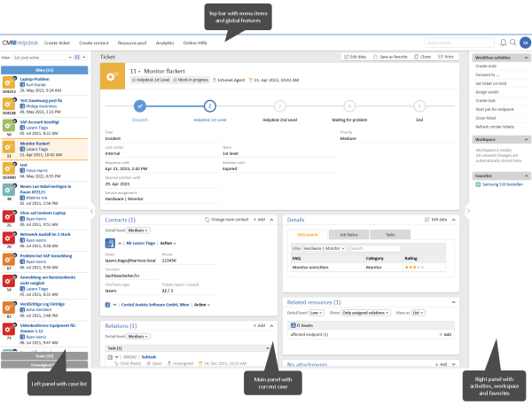Click Set ticket on hold activity

pyautogui.click(x=493, y=83)
